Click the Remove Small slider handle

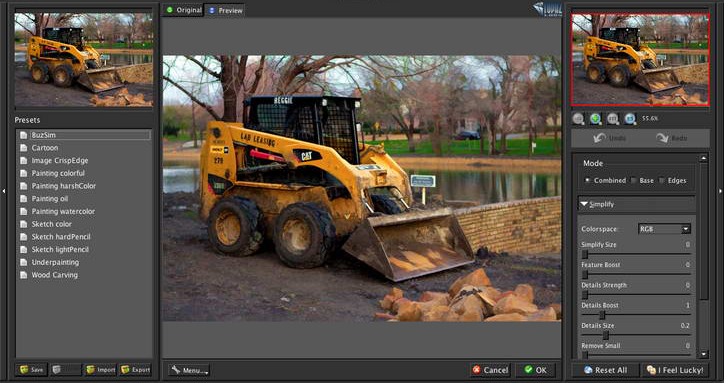coord(585,355)
